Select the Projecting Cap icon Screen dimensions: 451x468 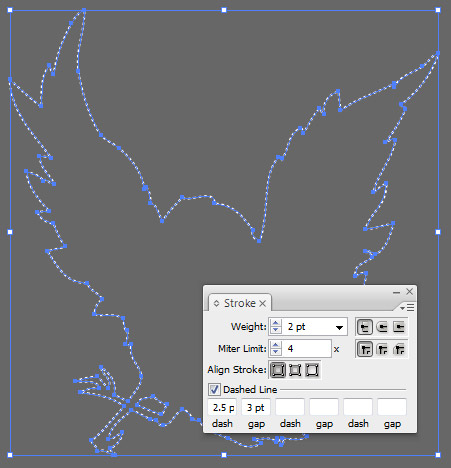(x=399, y=327)
